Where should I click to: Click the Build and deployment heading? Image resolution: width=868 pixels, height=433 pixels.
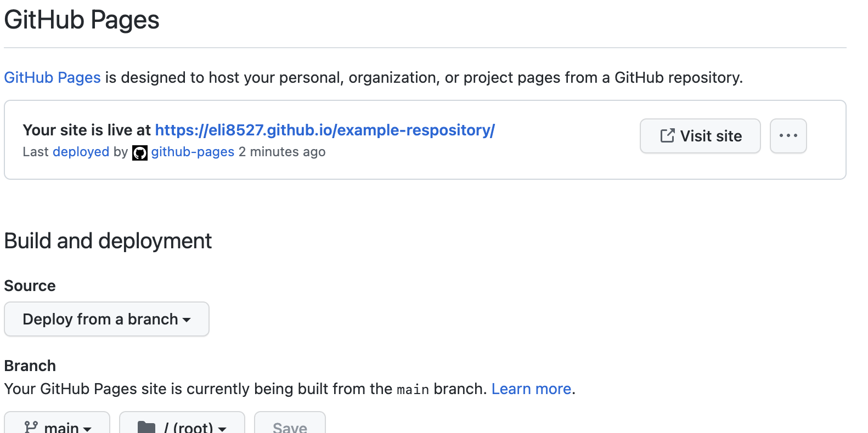click(108, 241)
